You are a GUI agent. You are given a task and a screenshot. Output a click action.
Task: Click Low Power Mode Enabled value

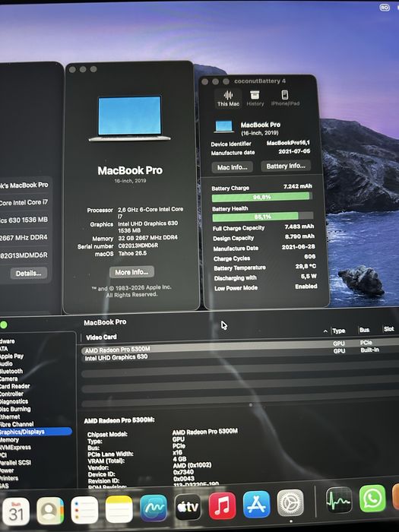pyautogui.click(x=306, y=287)
